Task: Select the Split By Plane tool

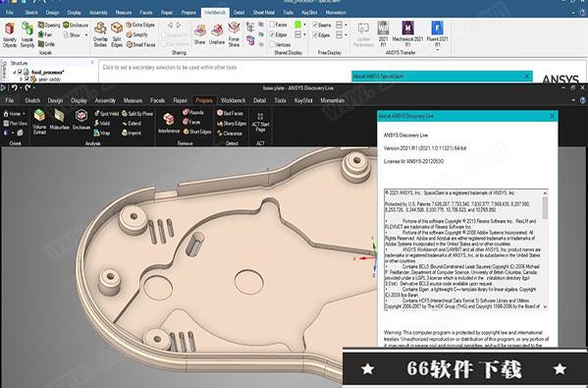Action: pyautogui.click(x=137, y=113)
